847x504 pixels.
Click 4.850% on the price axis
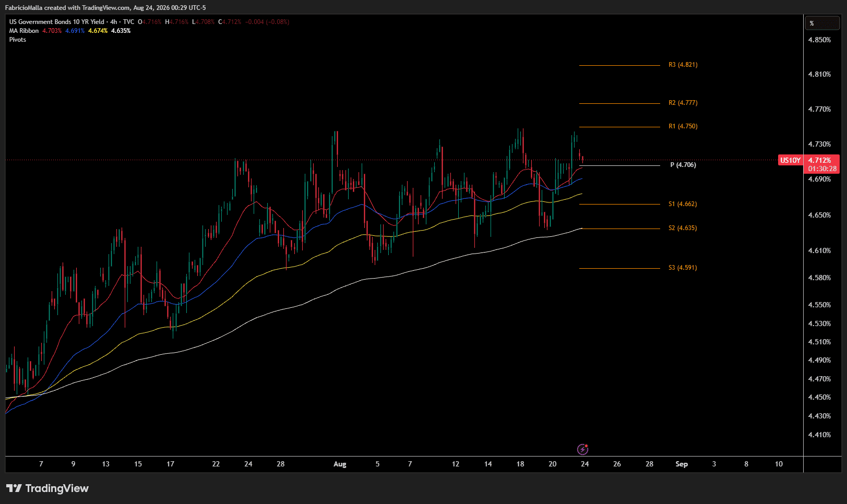point(820,40)
